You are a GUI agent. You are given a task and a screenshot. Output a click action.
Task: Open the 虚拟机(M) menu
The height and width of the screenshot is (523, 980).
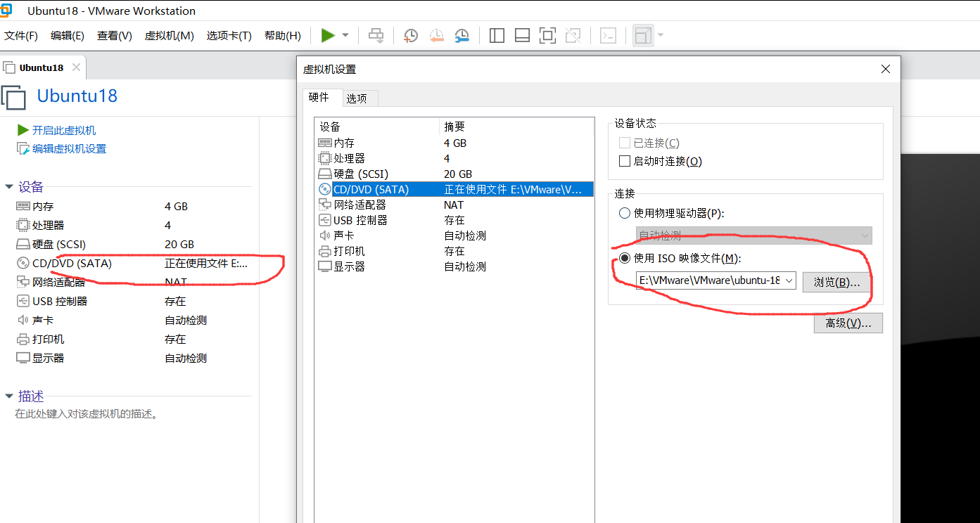click(x=169, y=35)
